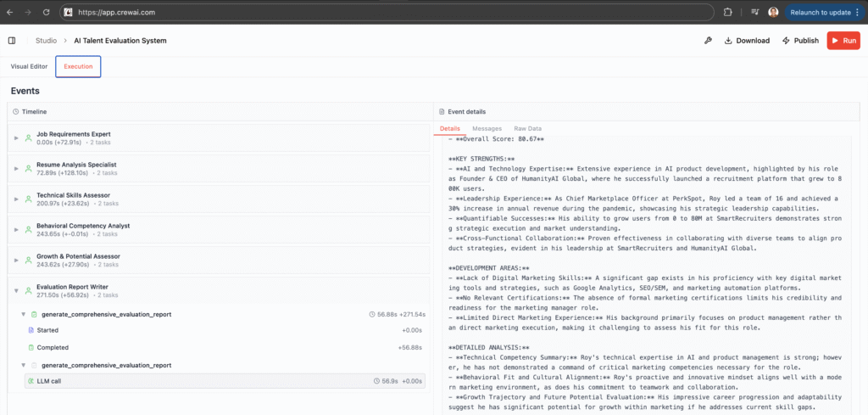Open the wrench settings icon
Viewport: 868px width, 415px height.
(708, 41)
